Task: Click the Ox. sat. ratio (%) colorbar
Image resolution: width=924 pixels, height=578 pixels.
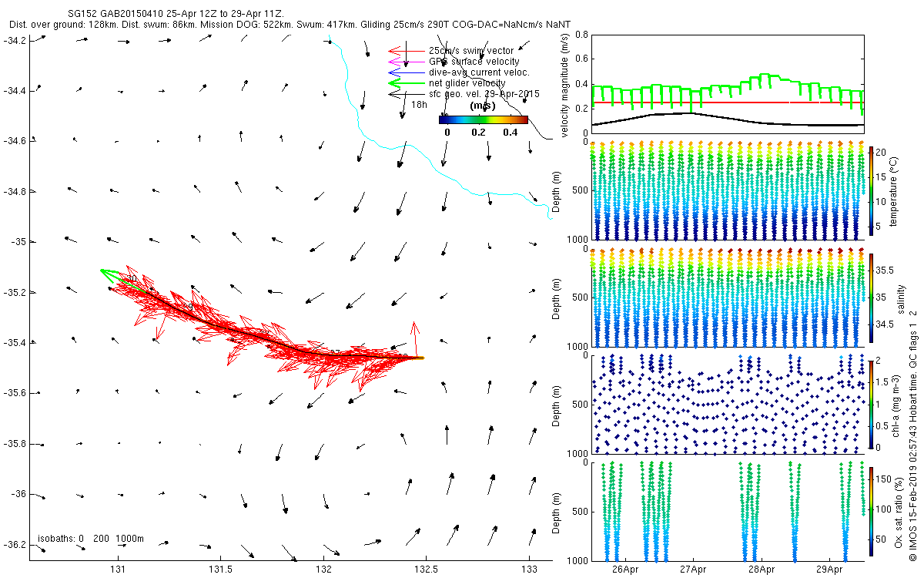Action: 872,511
